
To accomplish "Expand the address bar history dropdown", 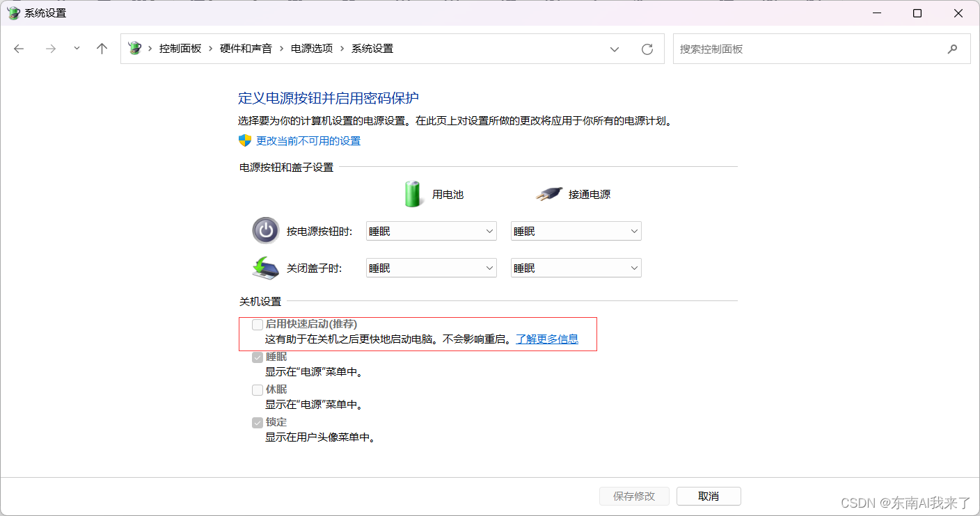I will [615, 49].
